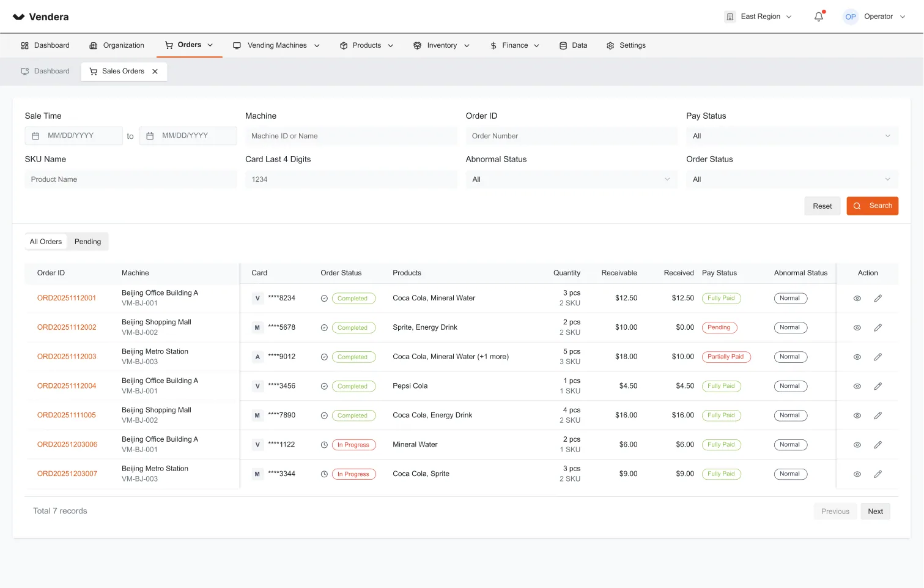Viewport: 924px width, 588px height.
Task: View order ORD20251111005 with eye icon
Action: 857,416
